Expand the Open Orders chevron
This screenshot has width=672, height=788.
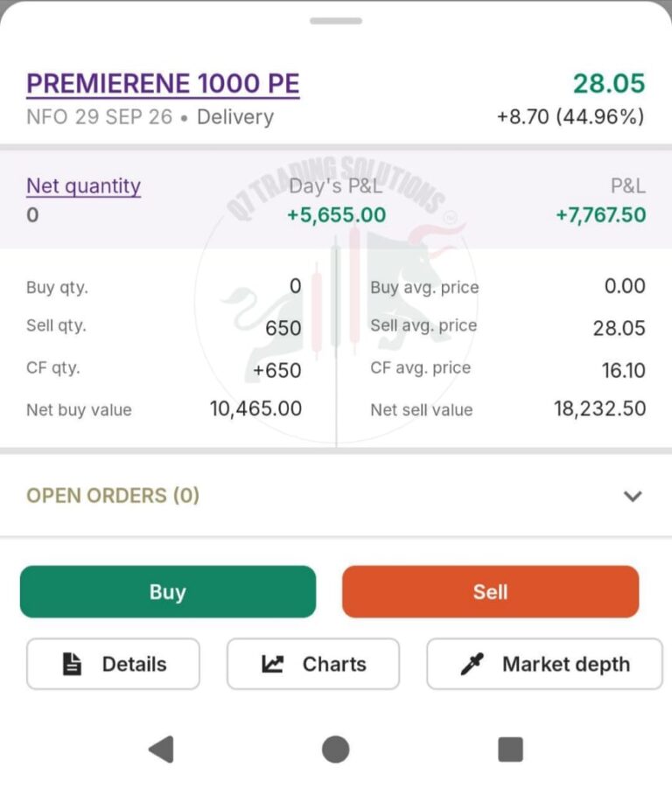click(x=633, y=496)
